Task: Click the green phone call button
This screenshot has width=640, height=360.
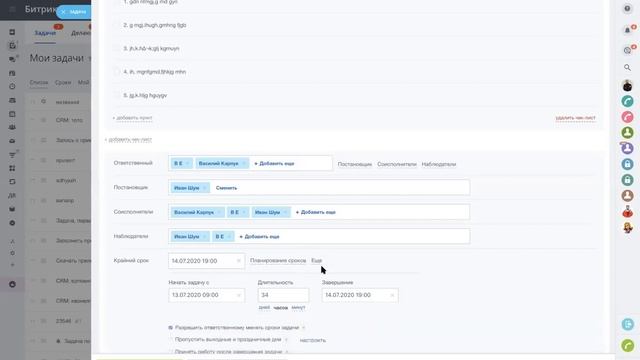Action: coord(628,345)
